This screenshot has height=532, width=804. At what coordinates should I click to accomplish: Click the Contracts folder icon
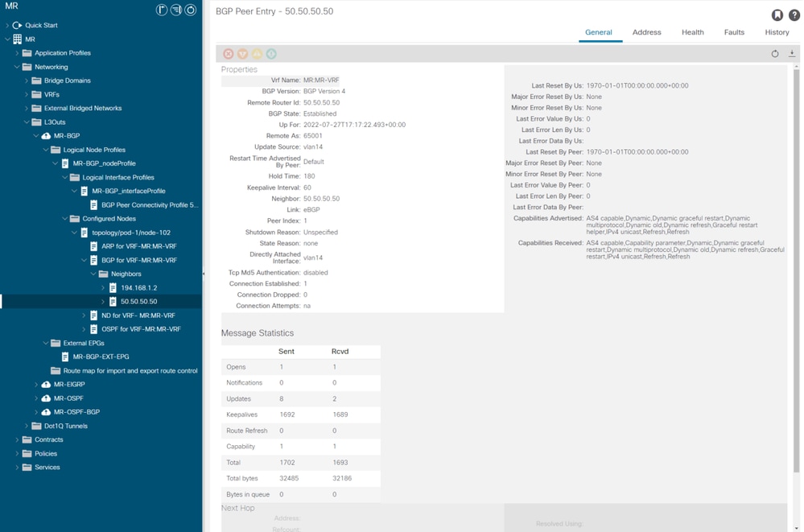pyautogui.click(x=27, y=439)
